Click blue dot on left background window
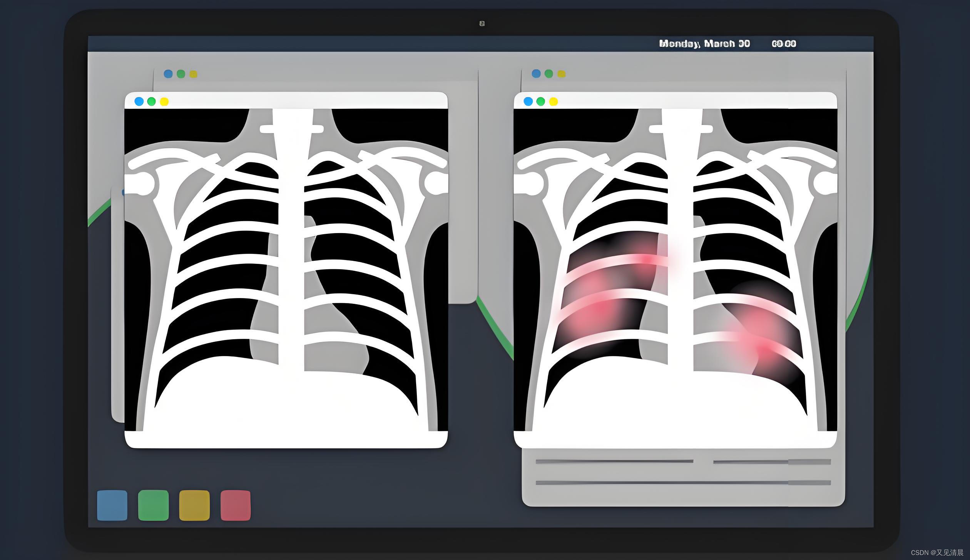The image size is (970, 560). [x=168, y=74]
